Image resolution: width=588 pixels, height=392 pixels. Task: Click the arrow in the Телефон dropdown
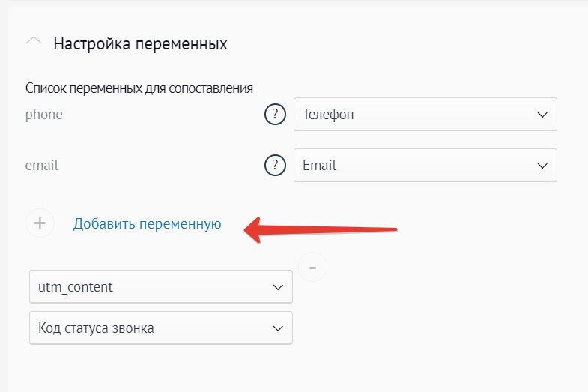coord(543,115)
